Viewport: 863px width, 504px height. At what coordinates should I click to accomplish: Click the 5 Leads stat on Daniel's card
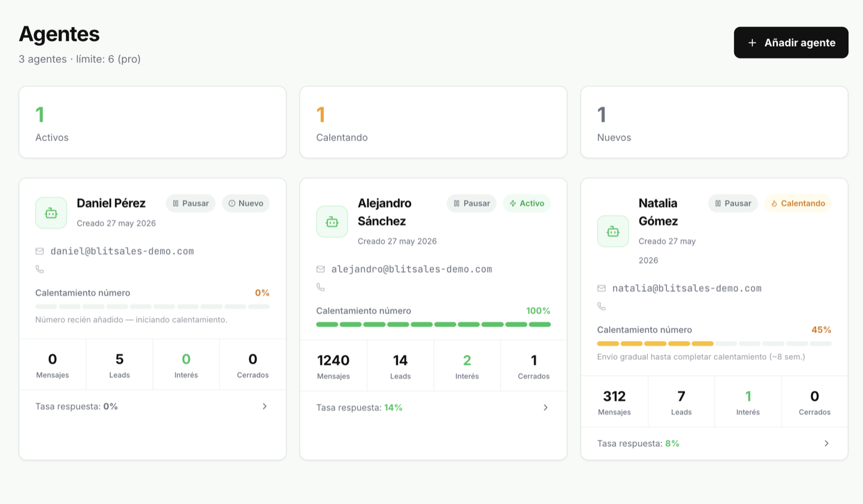point(120,365)
